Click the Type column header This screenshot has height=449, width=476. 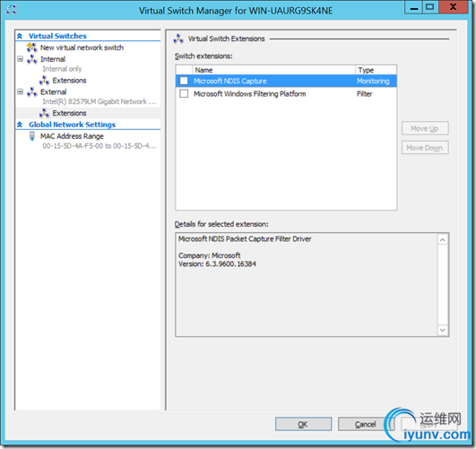[x=376, y=70]
